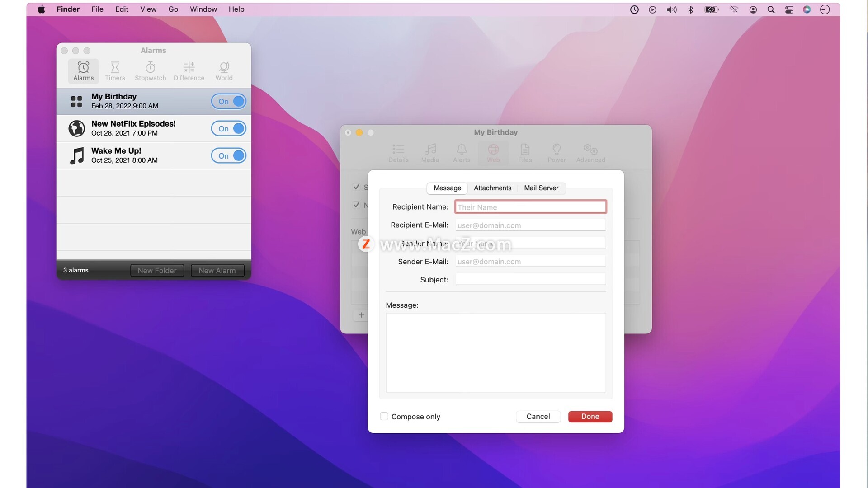Open the View menu

(148, 9)
